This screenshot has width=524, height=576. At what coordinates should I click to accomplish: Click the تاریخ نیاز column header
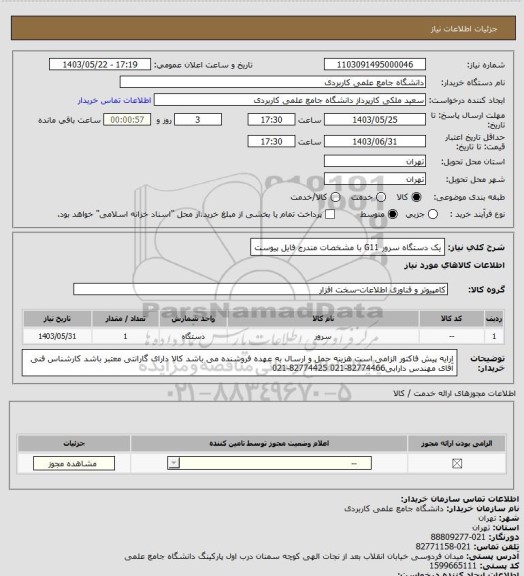coord(57,318)
